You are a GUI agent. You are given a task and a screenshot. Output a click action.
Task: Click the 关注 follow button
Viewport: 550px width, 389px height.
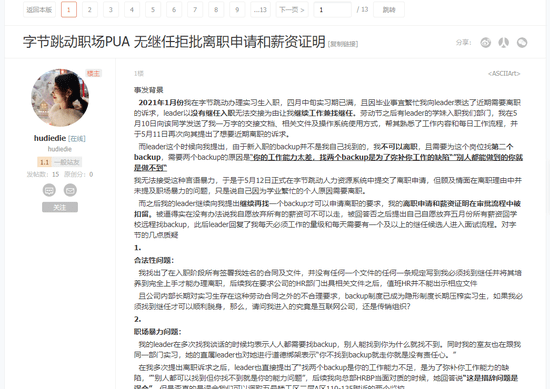pos(60,207)
